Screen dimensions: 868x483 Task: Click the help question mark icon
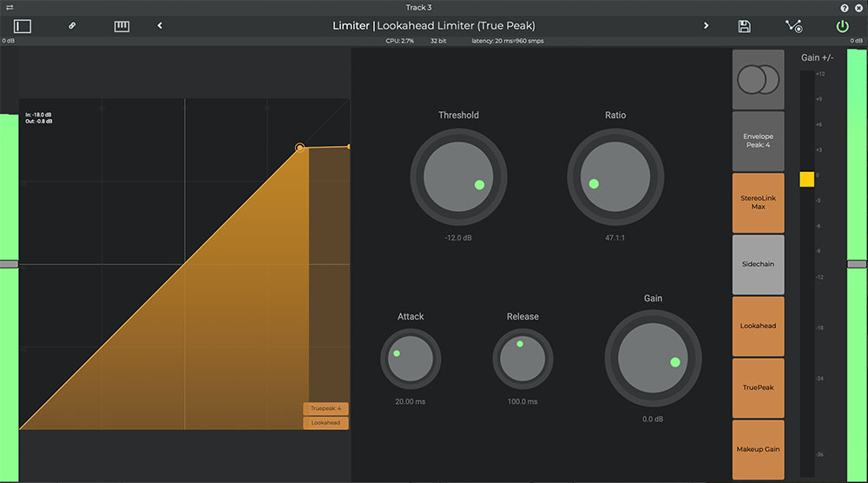coord(845,8)
